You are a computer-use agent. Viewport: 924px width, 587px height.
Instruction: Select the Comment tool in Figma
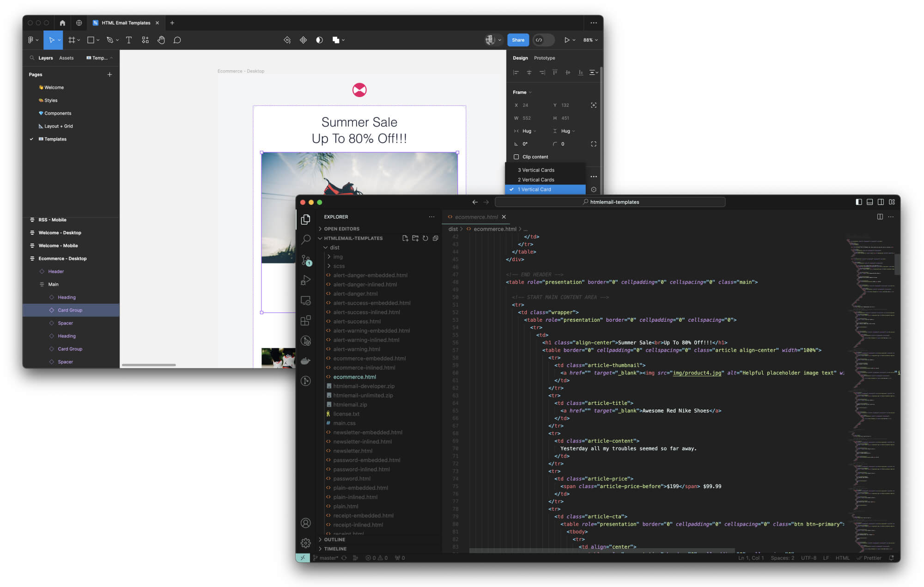(177, 40)
